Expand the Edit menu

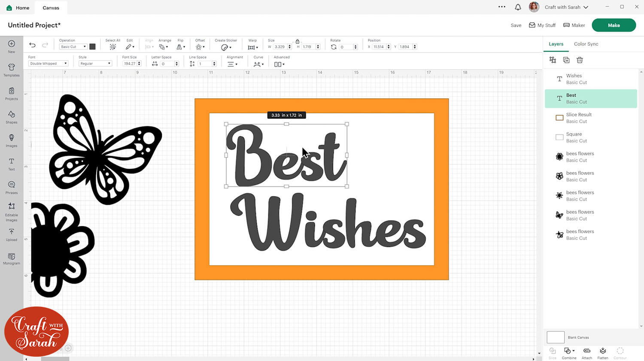(130, 47)
